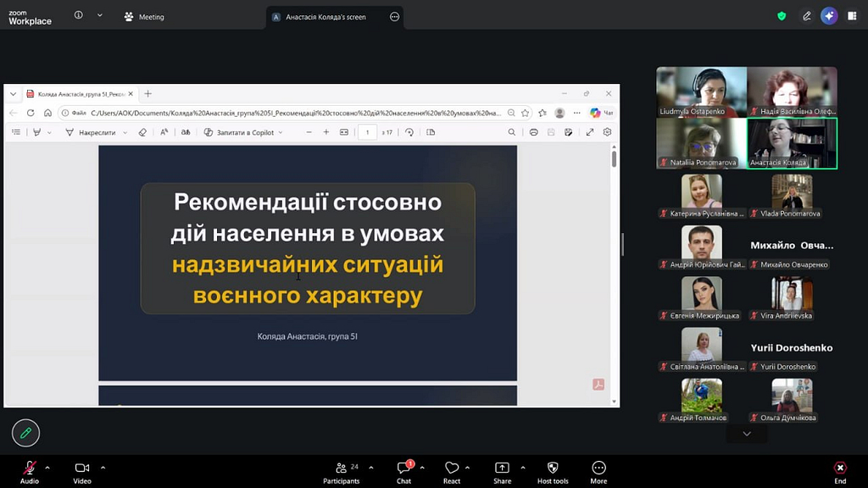Open browser settings and more menu
868x488 pixels.
point(576,113)
